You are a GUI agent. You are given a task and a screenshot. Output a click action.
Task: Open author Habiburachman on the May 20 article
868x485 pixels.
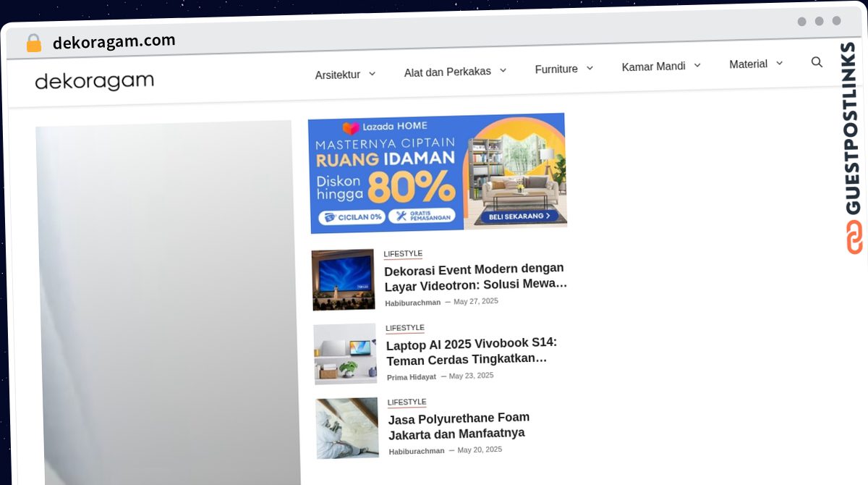coord(417,451)
